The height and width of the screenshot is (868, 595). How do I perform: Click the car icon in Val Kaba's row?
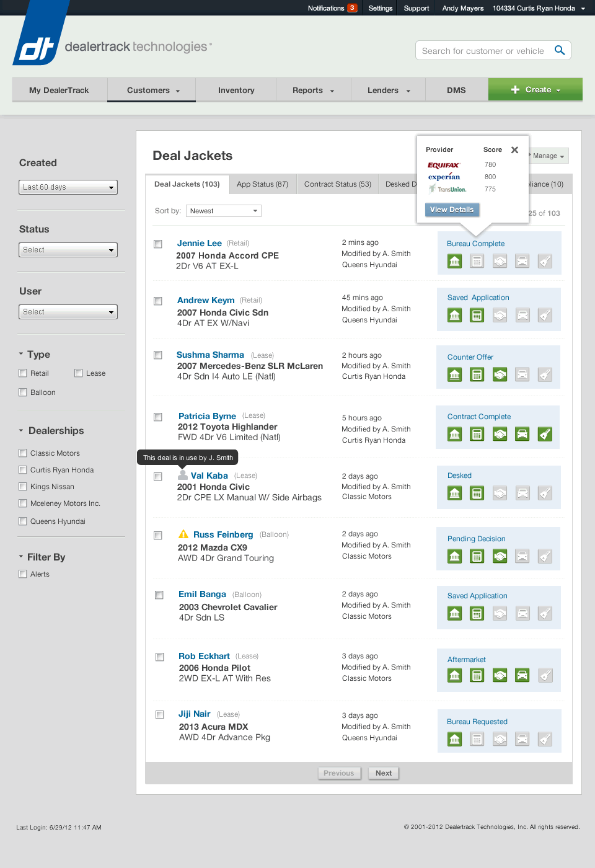tap(523, 494)
